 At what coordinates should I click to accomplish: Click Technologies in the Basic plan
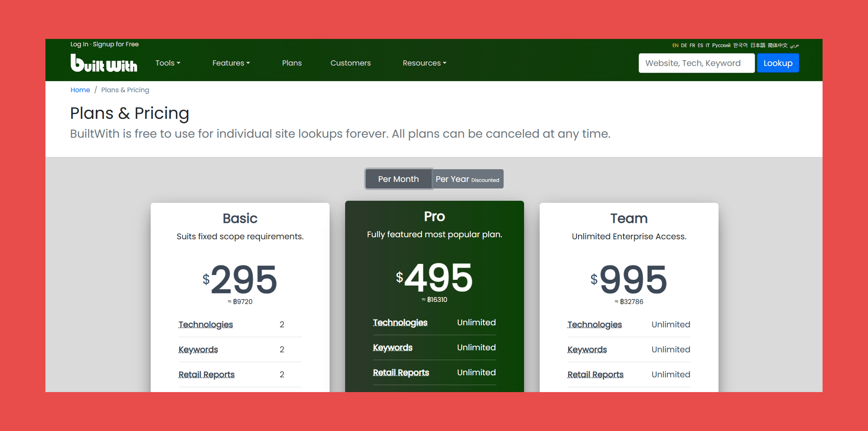click(206, 324)
